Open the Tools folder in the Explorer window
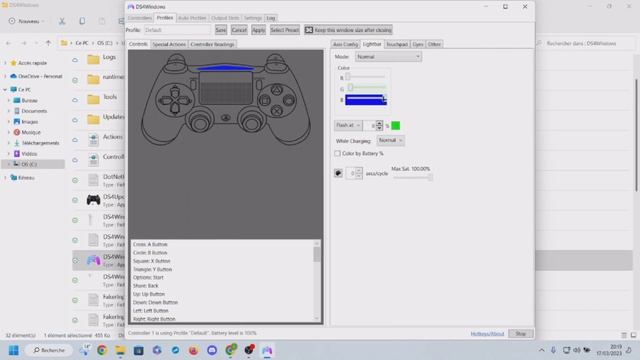Viewport: 640px width, 360px height. click(93, 99)
